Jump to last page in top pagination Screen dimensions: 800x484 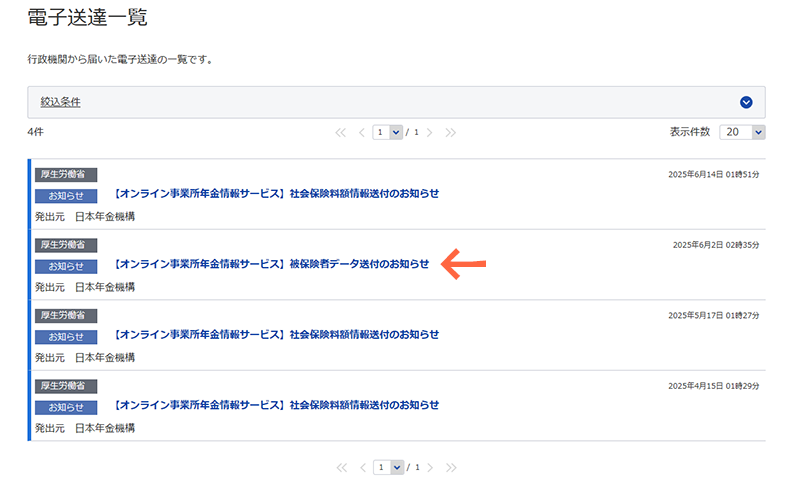(x=451, y=133)
